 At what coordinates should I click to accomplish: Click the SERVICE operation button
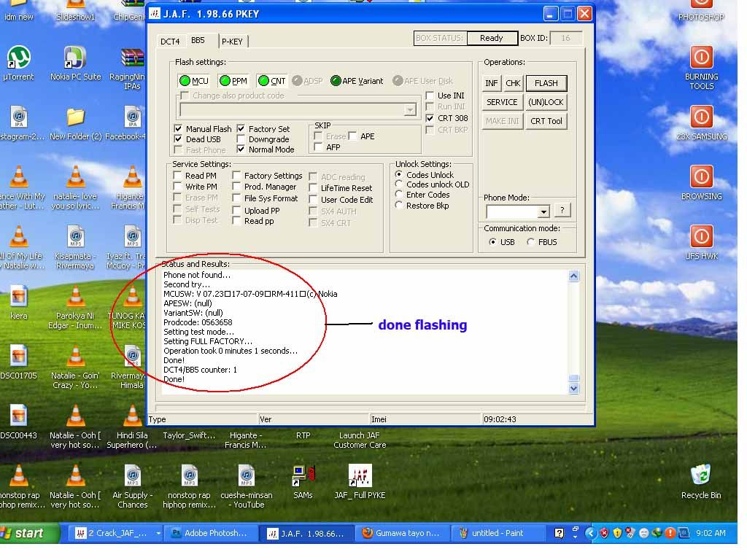click(x=502, y=102)
